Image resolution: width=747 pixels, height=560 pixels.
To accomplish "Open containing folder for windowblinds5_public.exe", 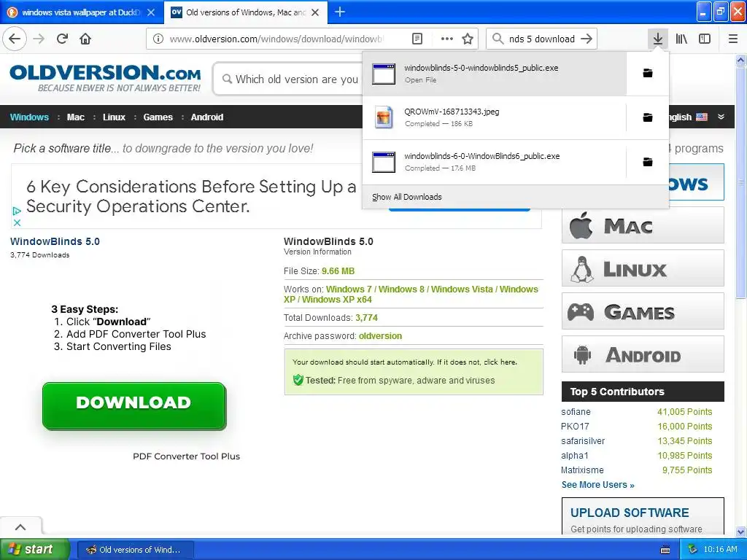I will (648, 73).
